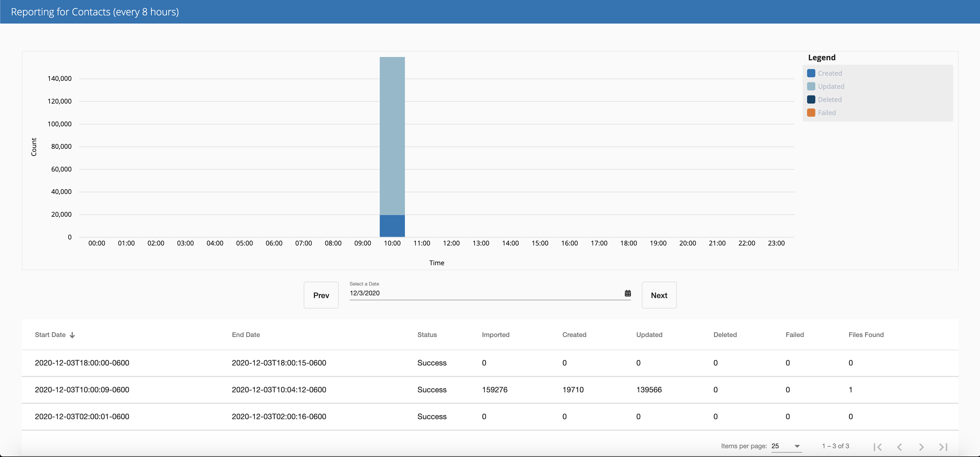The height and width of the screenshot is (457, 980).
Task: Go to the first page of results
Action: point(878,447)
